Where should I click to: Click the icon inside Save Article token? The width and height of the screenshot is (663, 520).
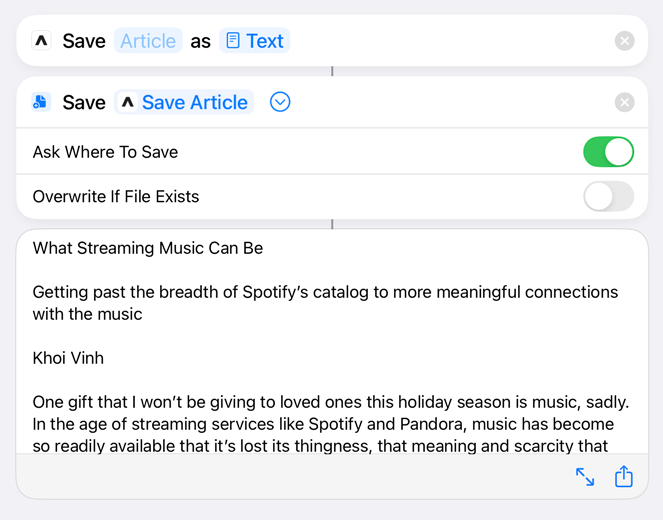point(128,102)
